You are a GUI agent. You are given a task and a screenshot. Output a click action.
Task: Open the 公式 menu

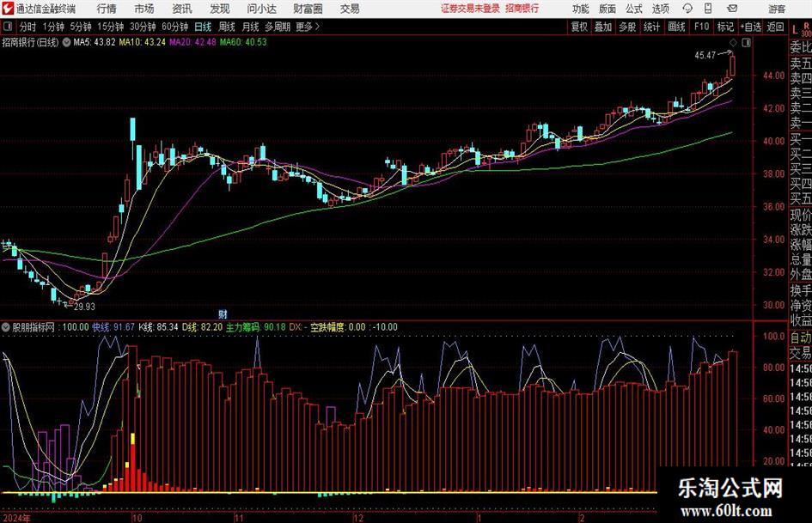point(634,9)
